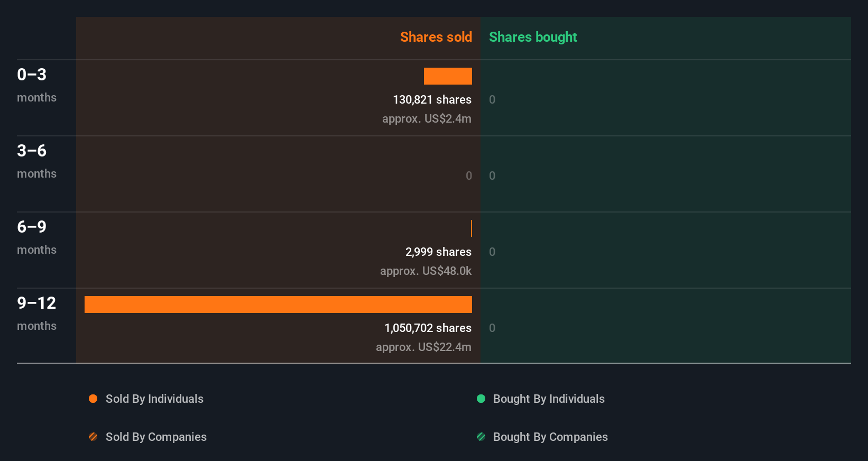Select the Bought By Companies legend label
The width and height of the screenshot is (868, 461).
(x=550, y=437)
